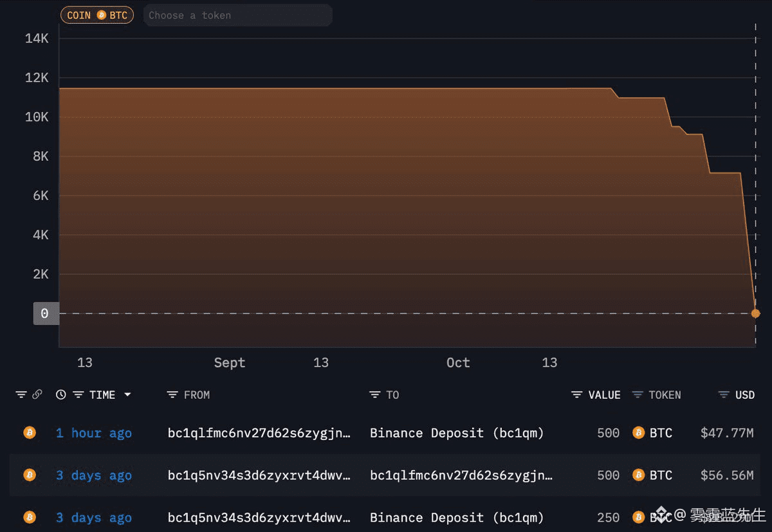Click the TOKEN column header label

coord(665,395)
